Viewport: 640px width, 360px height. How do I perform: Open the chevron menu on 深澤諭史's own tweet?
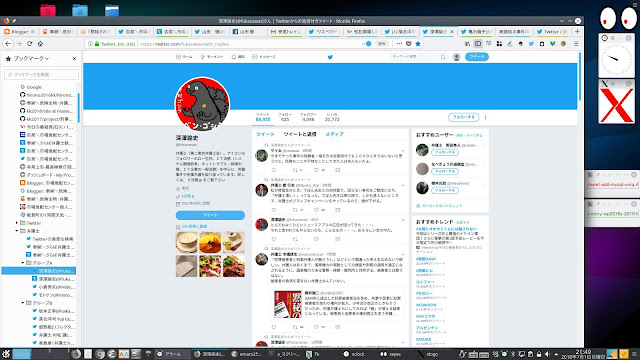pos(403,220)
